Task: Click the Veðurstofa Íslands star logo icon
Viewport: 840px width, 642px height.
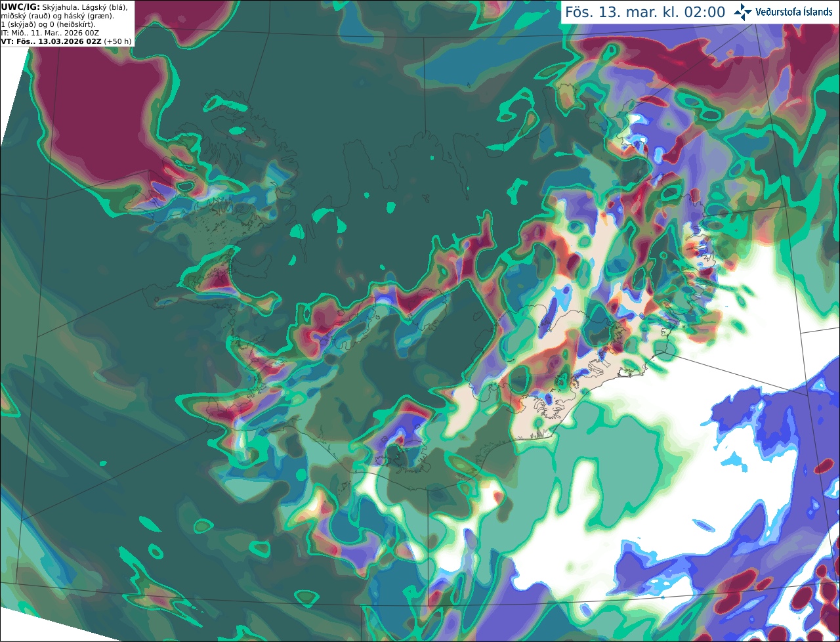Action: (x=743, y=12)
